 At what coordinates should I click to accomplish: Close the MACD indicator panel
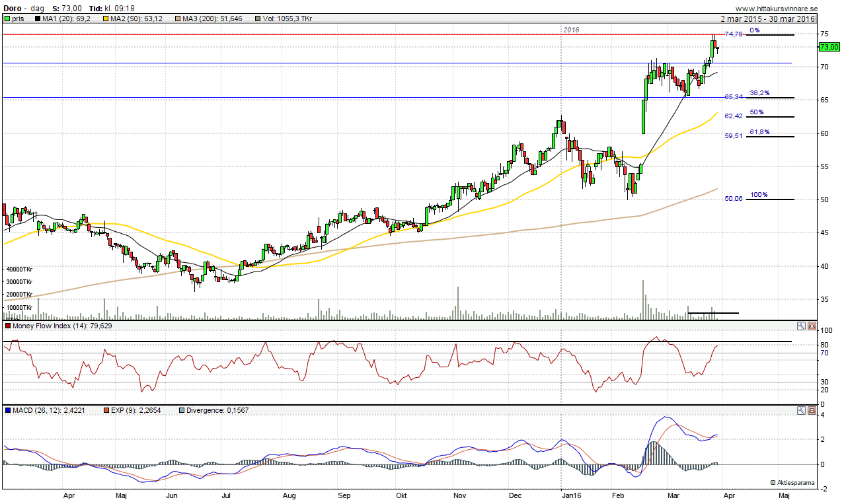(x=810, y=410)
